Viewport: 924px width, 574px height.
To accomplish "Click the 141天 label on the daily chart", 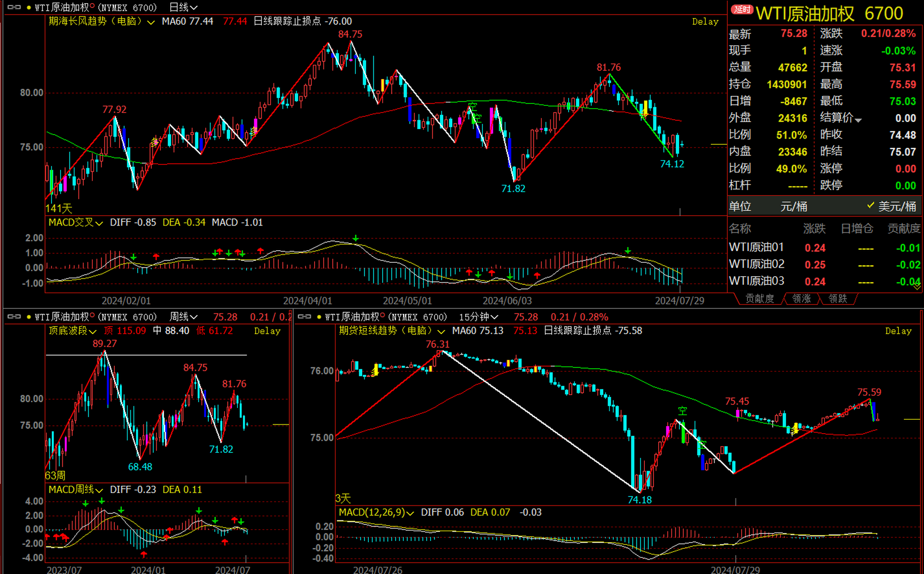I will 58,209.
